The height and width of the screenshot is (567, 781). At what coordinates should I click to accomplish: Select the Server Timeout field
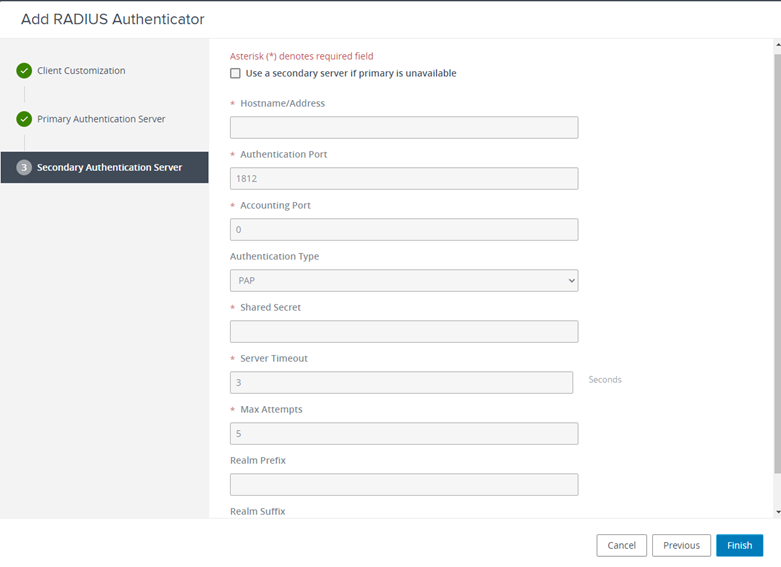(x=401, y=382)
